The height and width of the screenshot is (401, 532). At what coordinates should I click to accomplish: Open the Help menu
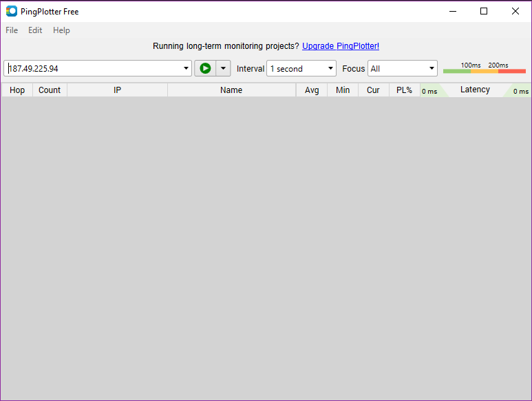(x=61, y=30)
